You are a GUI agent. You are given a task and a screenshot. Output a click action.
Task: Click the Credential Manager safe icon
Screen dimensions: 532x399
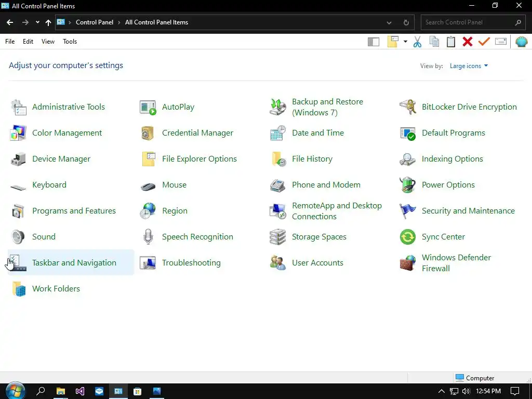coord(148,133)
